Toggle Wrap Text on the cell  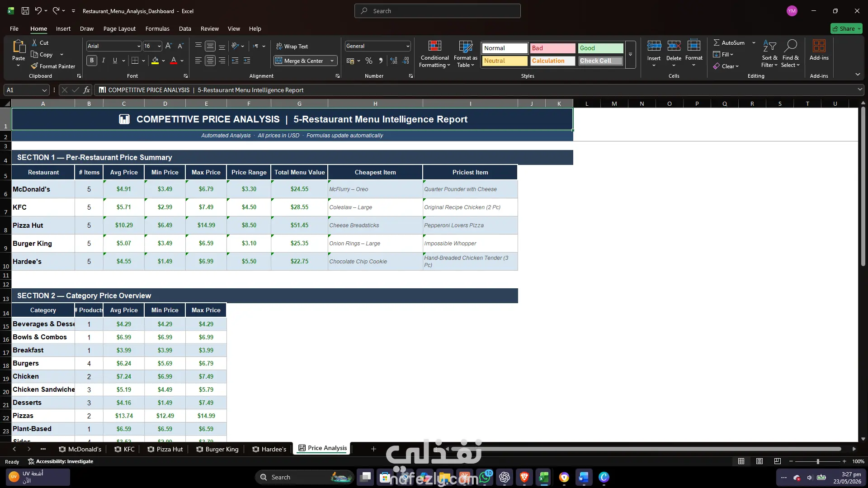(292, 46)
